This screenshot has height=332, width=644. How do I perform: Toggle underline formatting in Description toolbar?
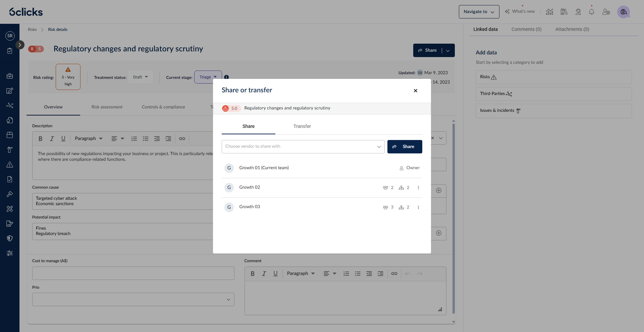coord(63,139)
